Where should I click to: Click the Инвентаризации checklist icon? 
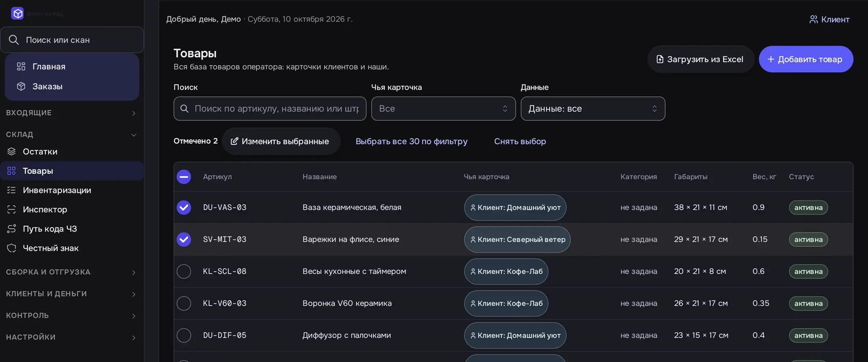(x=11, y=190)
